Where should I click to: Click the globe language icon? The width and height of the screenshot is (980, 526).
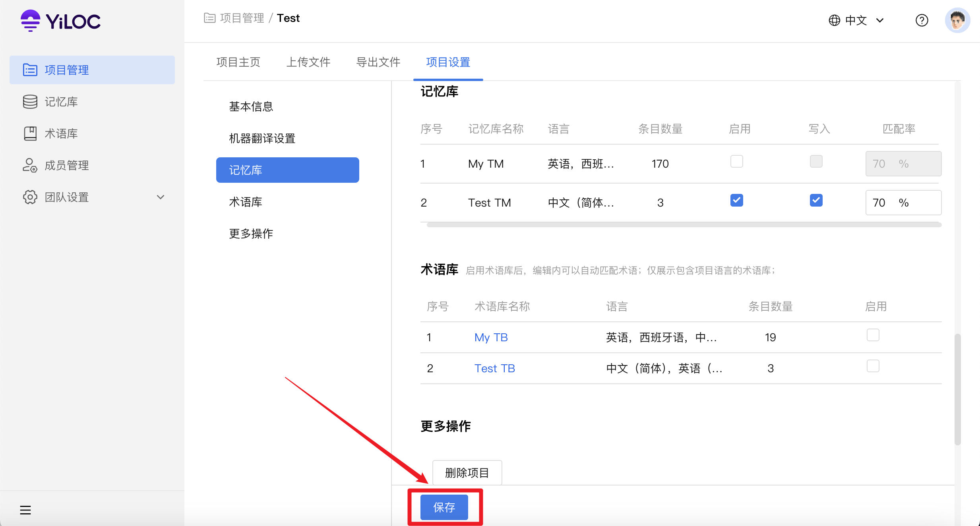coord(834,20)
